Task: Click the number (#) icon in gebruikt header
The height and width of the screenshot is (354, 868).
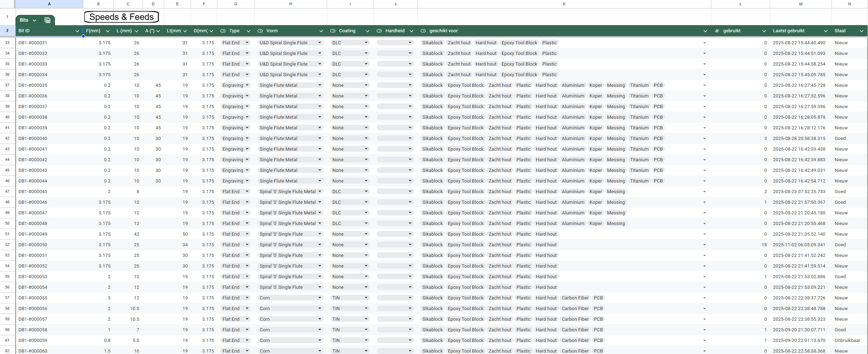Action: click(x=717, y=31)
